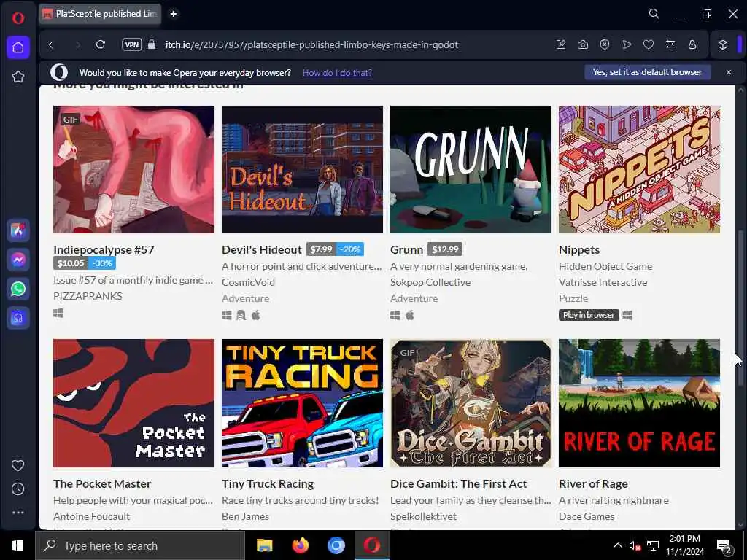The width and height of the screenshot is (747, 560).
Task: Open a new tab with plus
Action: click(x=174, y=14)
